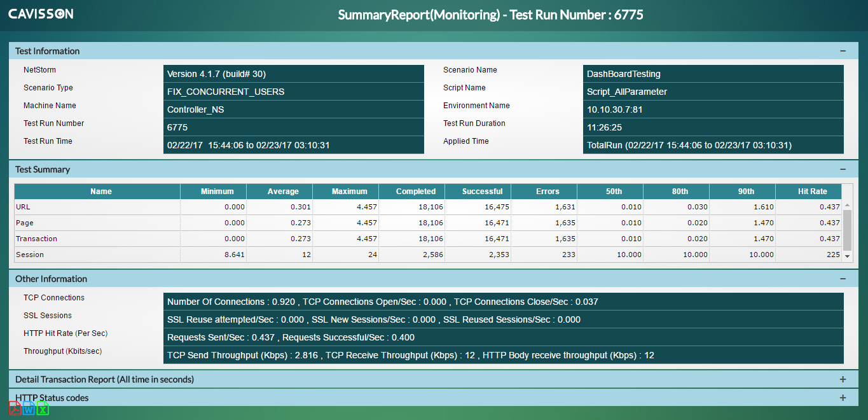Click the Session minimum value 8.641

pyautogui.click(x=235, y=255)
